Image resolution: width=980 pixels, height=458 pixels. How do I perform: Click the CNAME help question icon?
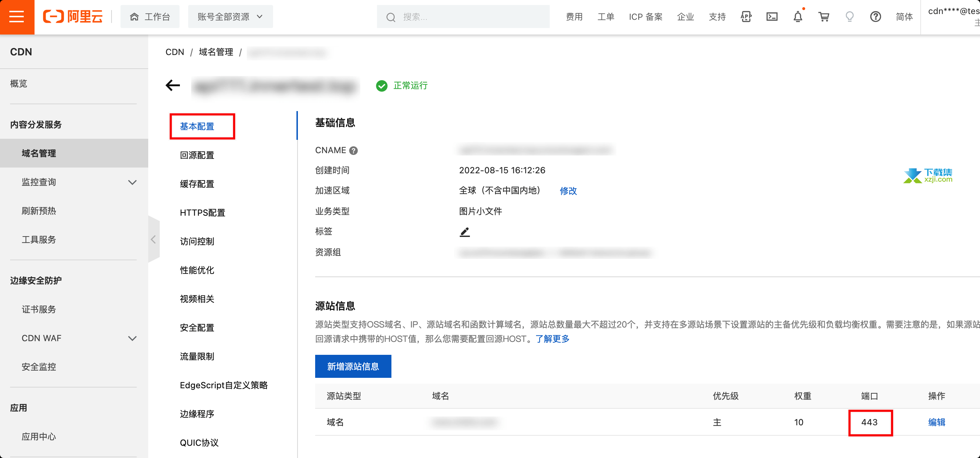353,151
